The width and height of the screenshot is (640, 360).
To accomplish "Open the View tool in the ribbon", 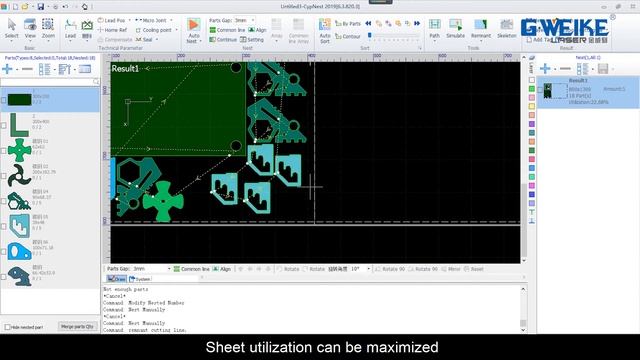I will pyautogui.click(x=30, y=28).
